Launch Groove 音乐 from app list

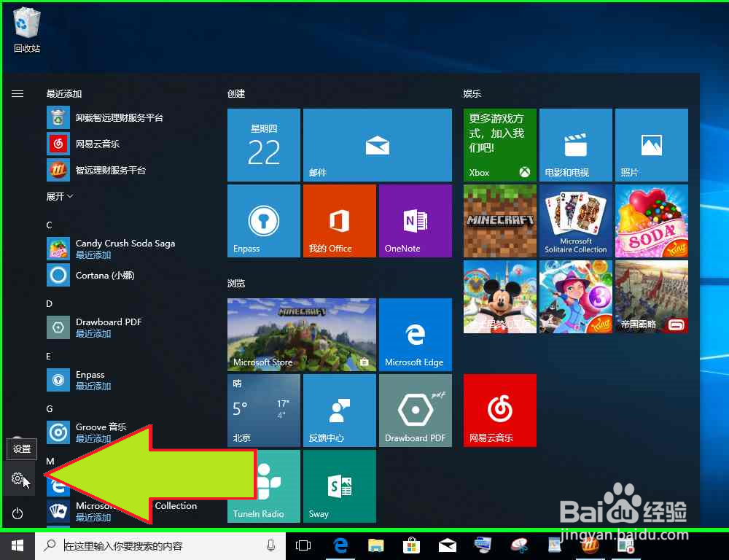87,432
